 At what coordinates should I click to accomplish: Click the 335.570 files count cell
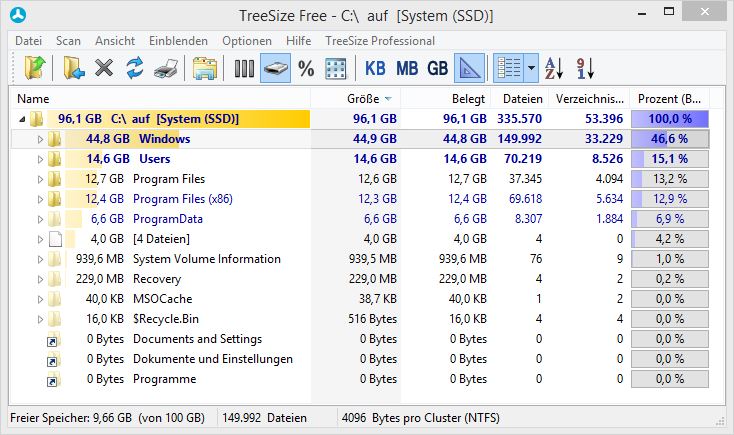pyautogui.click(x=519, y=119)
